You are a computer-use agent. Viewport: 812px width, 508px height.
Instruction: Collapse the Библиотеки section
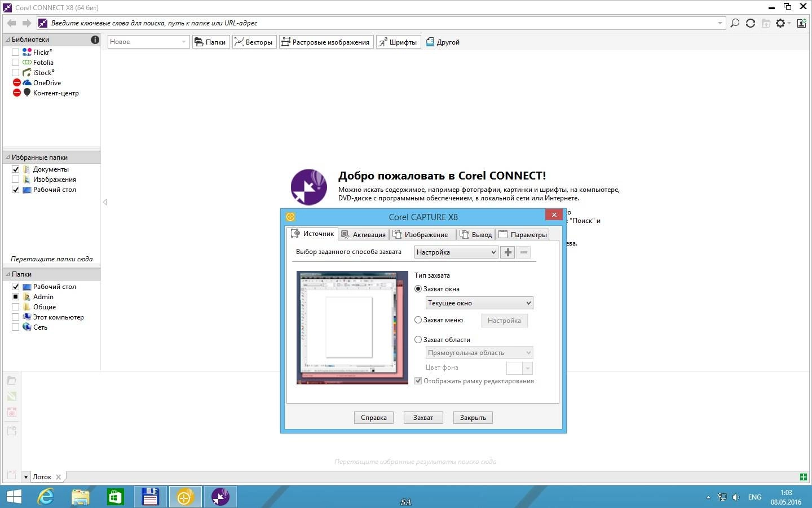coord(8,40)
